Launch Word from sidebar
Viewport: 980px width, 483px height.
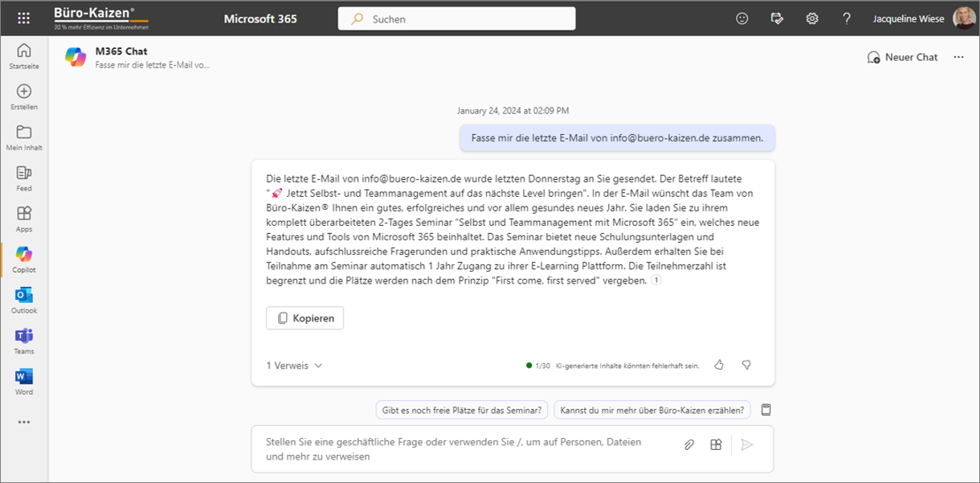tap(24, 382)
